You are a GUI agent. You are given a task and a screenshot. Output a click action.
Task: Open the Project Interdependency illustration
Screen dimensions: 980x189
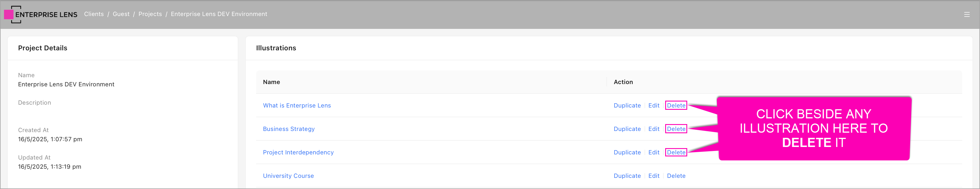coord(298,153)
